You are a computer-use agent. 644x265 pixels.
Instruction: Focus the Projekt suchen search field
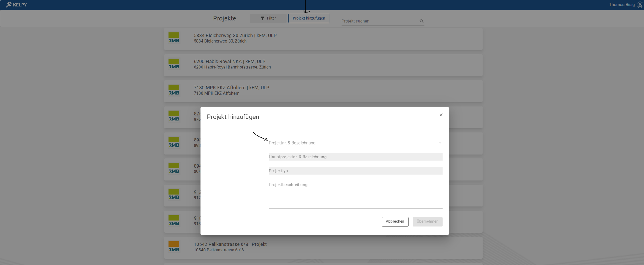tap(379, 21)
